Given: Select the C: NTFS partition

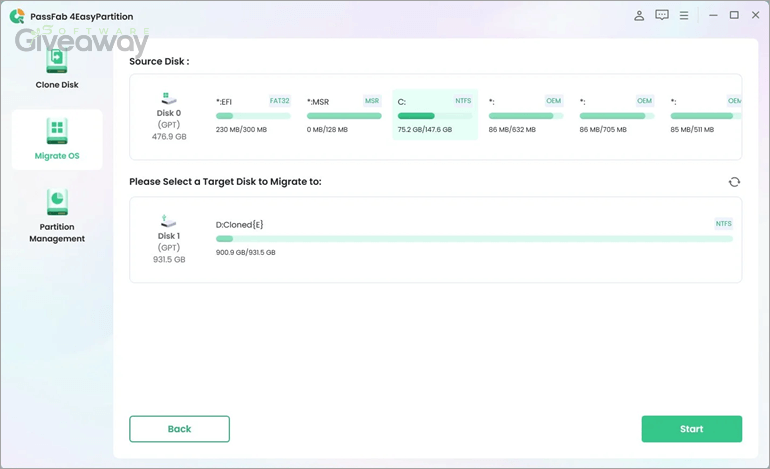Looking at the screenshot, I should click(x=435, y=115).
